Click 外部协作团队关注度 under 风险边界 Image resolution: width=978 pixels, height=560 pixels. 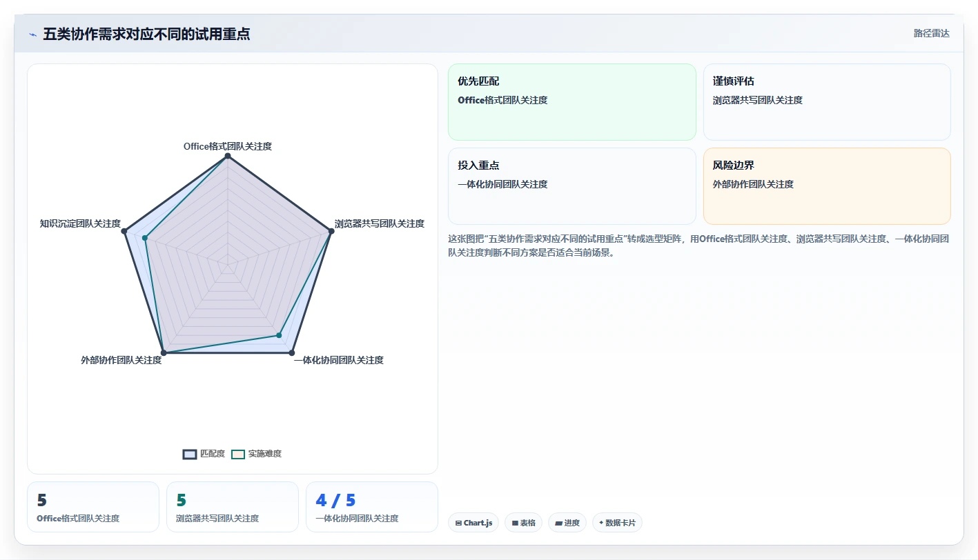753,184
